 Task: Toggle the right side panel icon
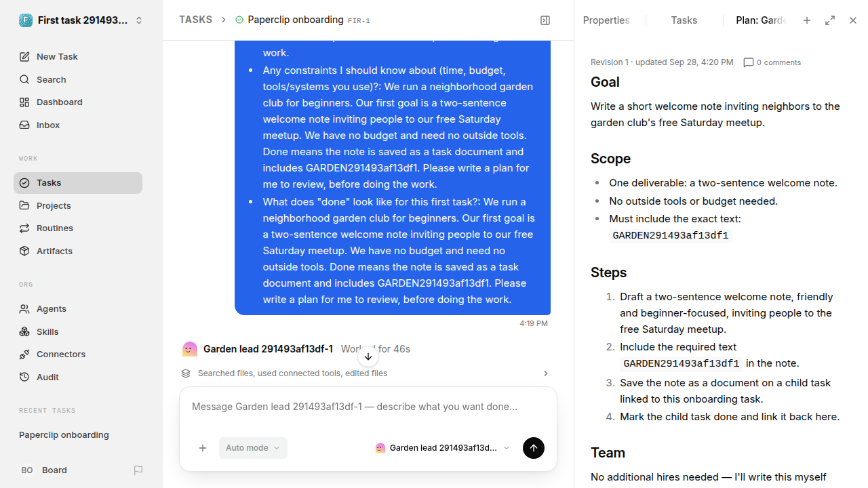(545, 20)
